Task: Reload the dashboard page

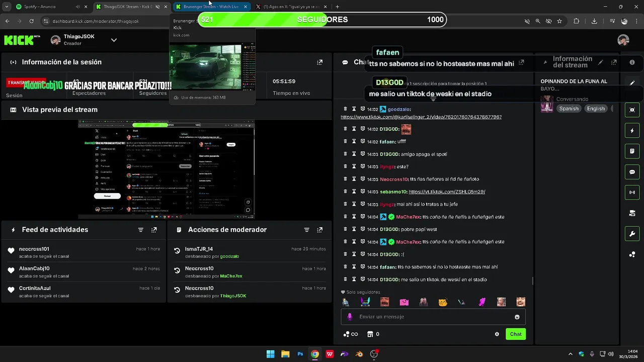Action: point(31,21)
